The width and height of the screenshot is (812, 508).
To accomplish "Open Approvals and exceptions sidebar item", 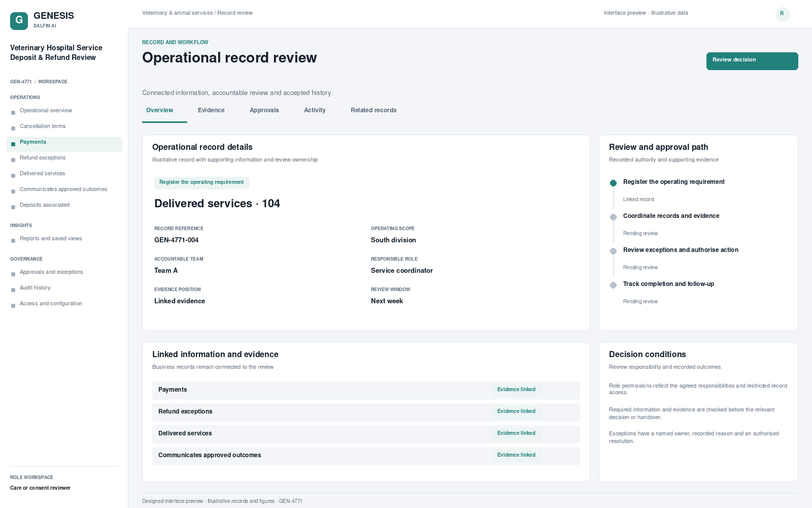I will point(64,272).
